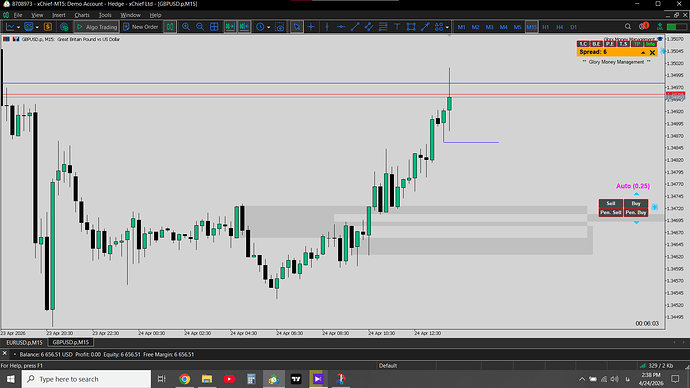
Task: Open Chrome from the Windows taskbar
Action: coord(184,379)
